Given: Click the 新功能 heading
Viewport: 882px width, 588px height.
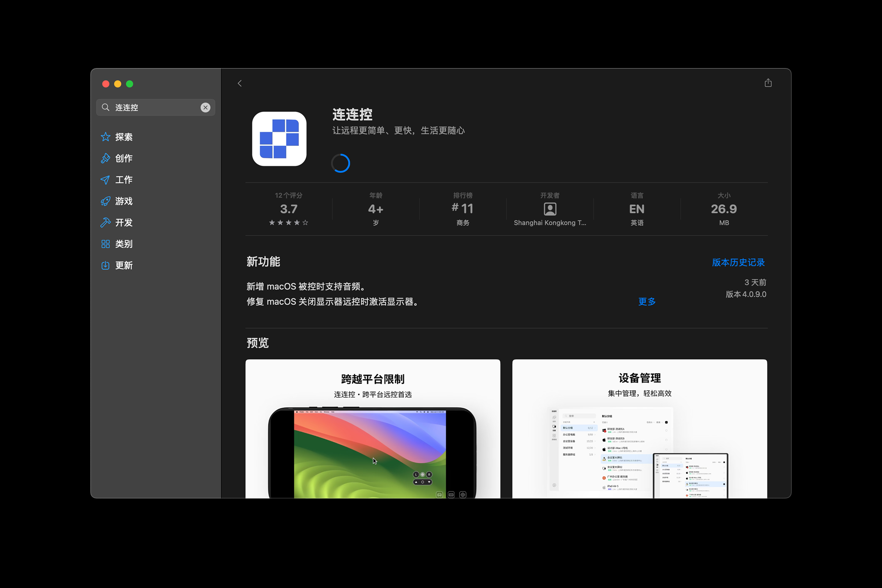Looking at the screenshot, I should 263,262.
